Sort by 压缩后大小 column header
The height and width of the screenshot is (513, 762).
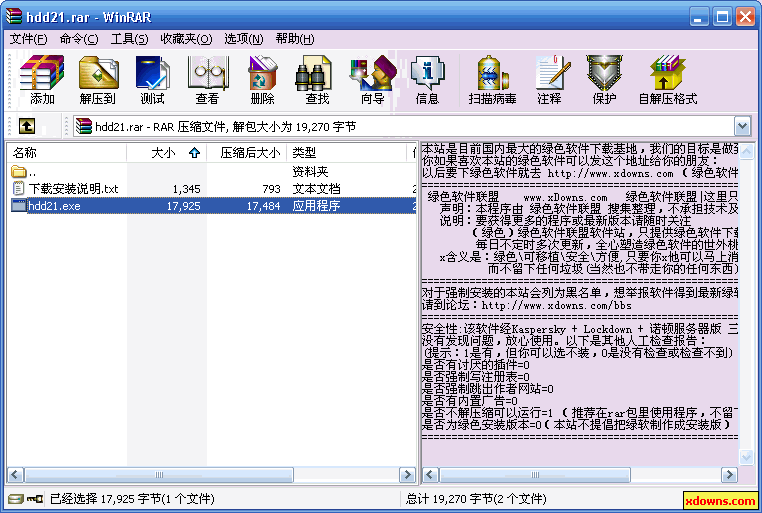click(247, 153)
